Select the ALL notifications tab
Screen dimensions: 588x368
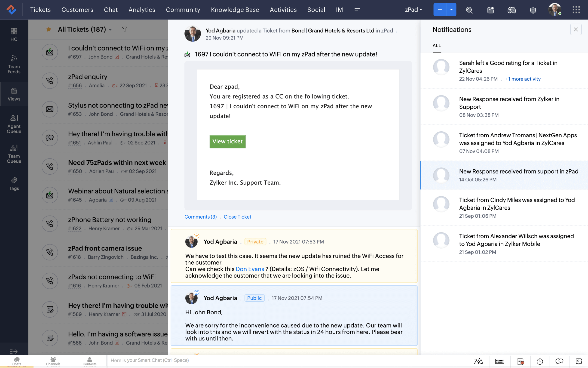437,46
